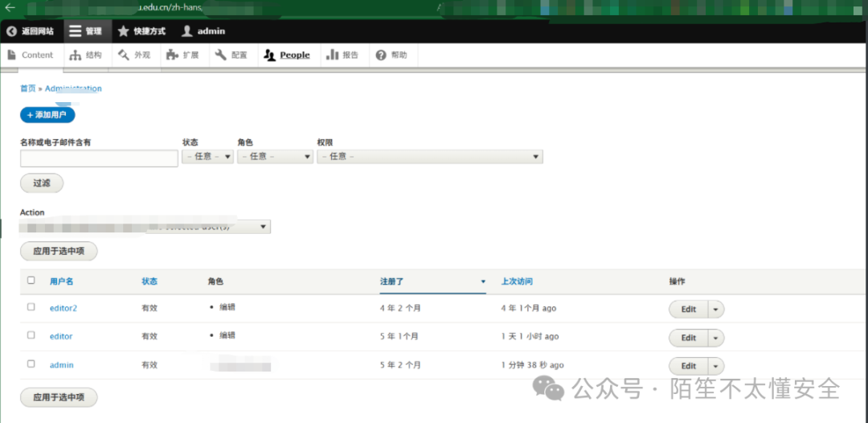Click the admin user silhouette icon
The image size is (868, 423).
click(x=187, y=31)
